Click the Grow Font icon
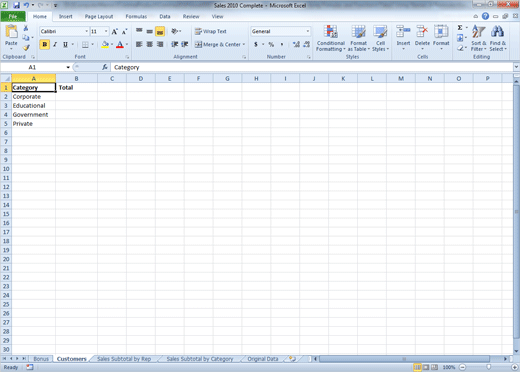520x372 pixels. coord(114,32)
